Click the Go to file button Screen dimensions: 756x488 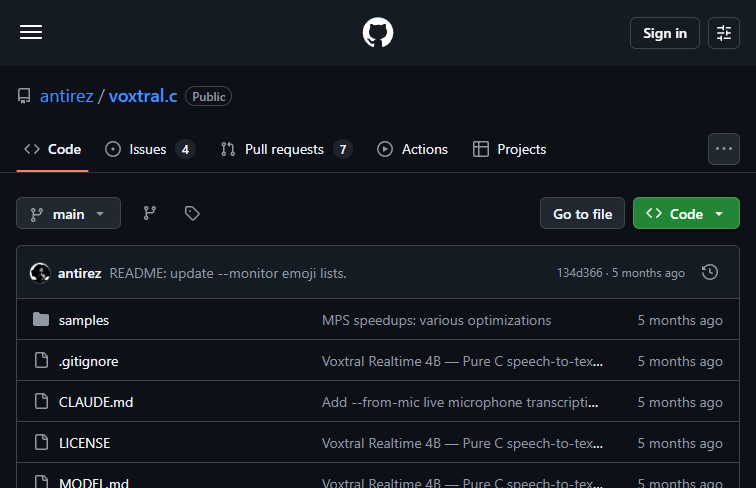(x=582, y=213)
